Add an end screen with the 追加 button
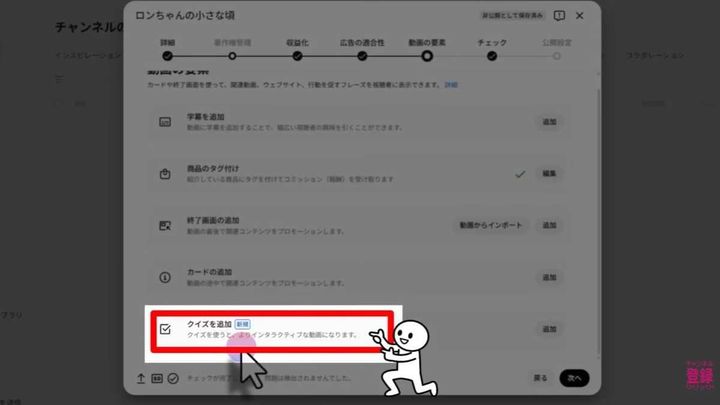The height and width of the screenshot is (405, 720). pyautogui.click(x=549, y=225)
